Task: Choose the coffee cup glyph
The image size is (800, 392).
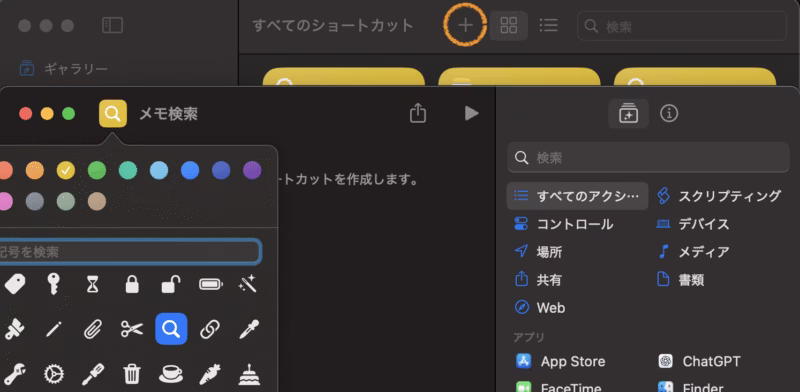Action: click(171, 375)
